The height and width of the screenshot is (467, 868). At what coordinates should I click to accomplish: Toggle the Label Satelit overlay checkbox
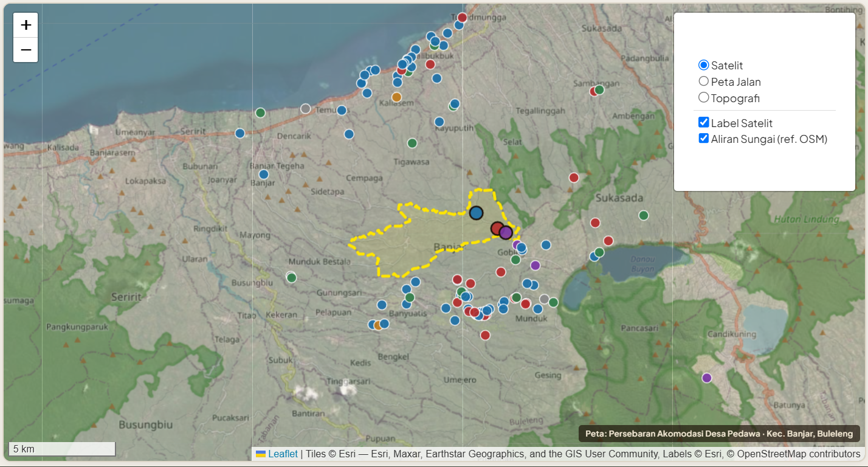coord(704,122)
